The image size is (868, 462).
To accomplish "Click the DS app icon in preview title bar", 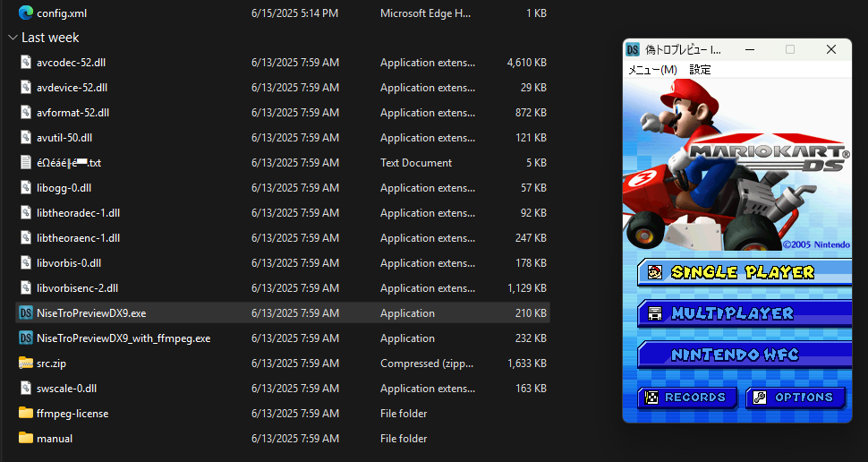I will 633,49.
